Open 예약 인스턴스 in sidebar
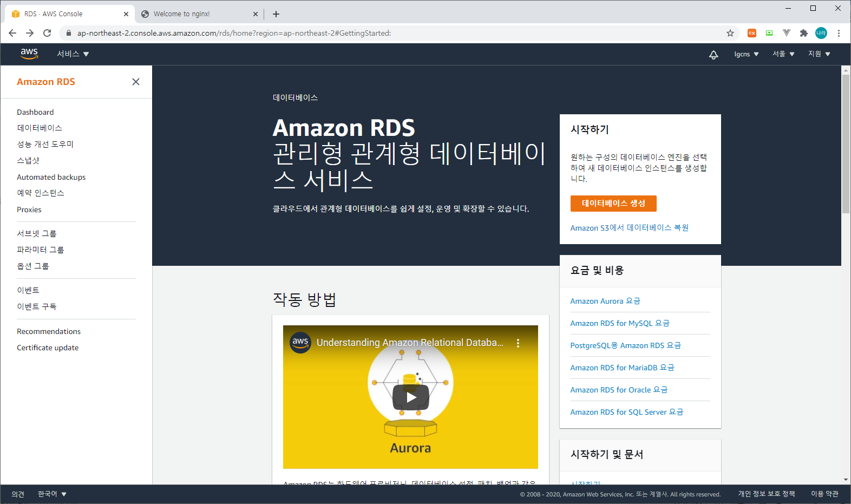The width and height of the screenshot is (851, 504). click(x=41, y=193)
